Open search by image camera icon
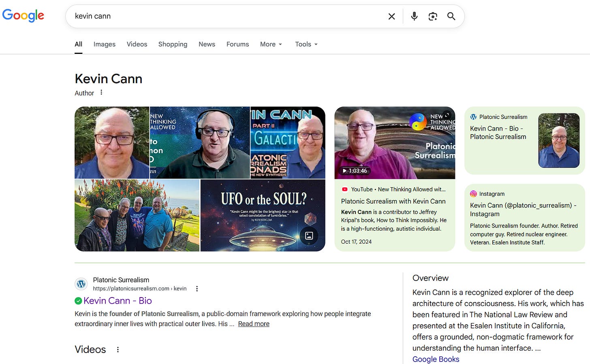The image size is (590, 364). tap(433, 16)
